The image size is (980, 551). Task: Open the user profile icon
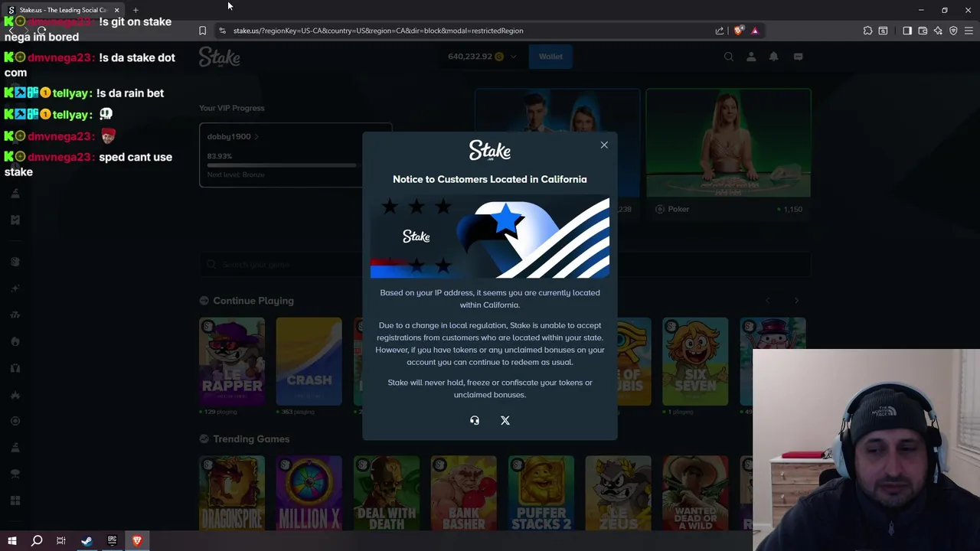click(751, 57)
